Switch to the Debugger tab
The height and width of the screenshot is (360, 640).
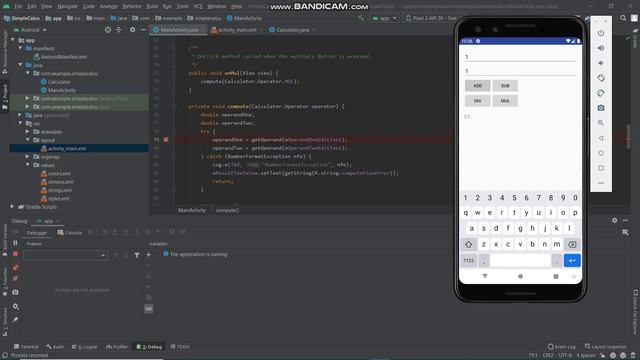click(37, 233)
